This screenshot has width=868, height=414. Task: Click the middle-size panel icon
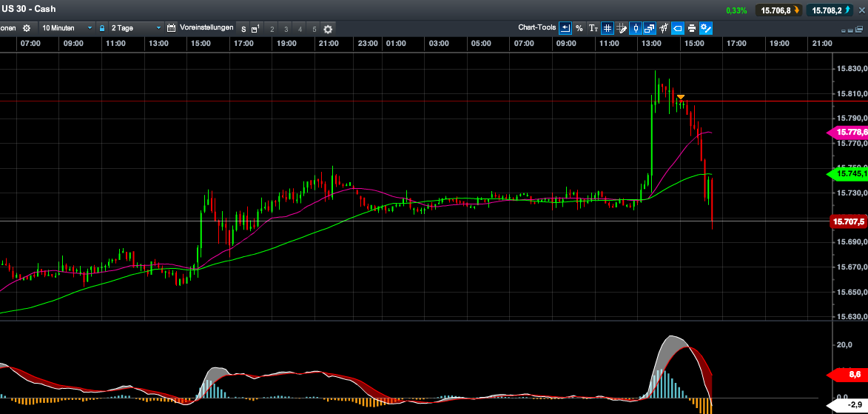[851, 30]
